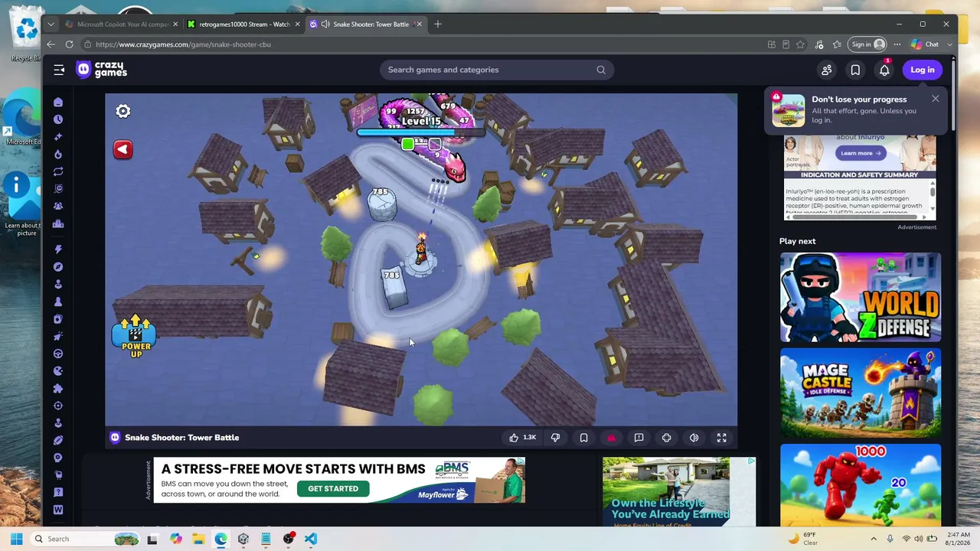View site information lock icon
The width and height of the screenshot is (980, 551).
pos(87,44)
